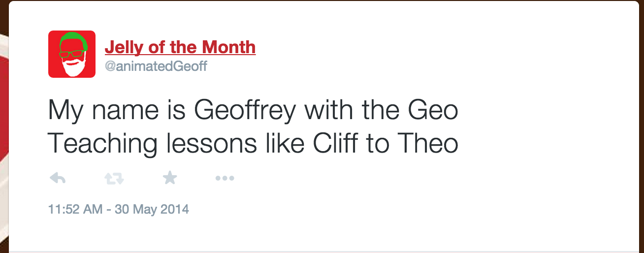Open the 11:52 AM timestamp link
Screen dimensions: 644x253
75,209
